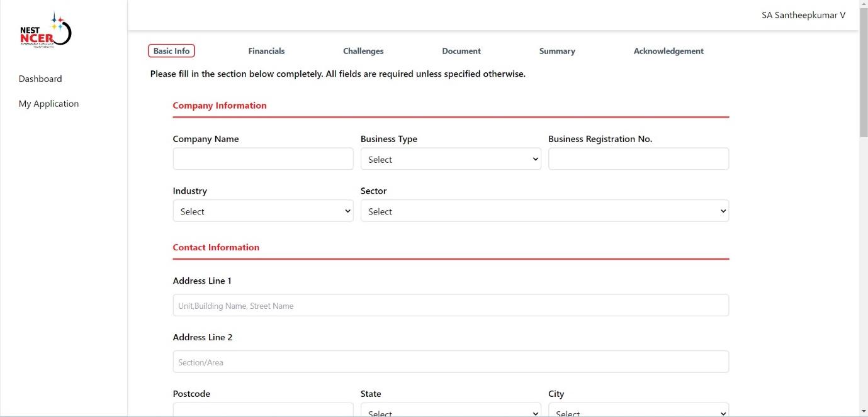
Task: Open the Dashboard sidebar link
Action: point(40,79)
